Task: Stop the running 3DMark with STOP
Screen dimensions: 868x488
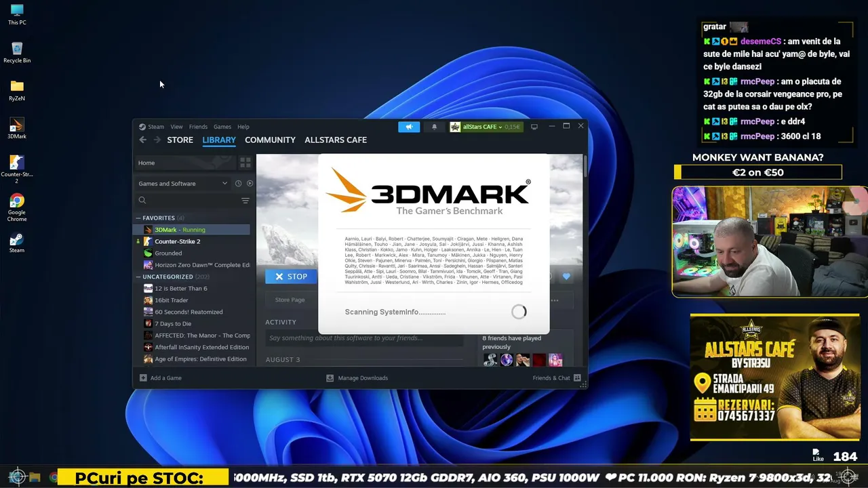Action: [292, 277]
